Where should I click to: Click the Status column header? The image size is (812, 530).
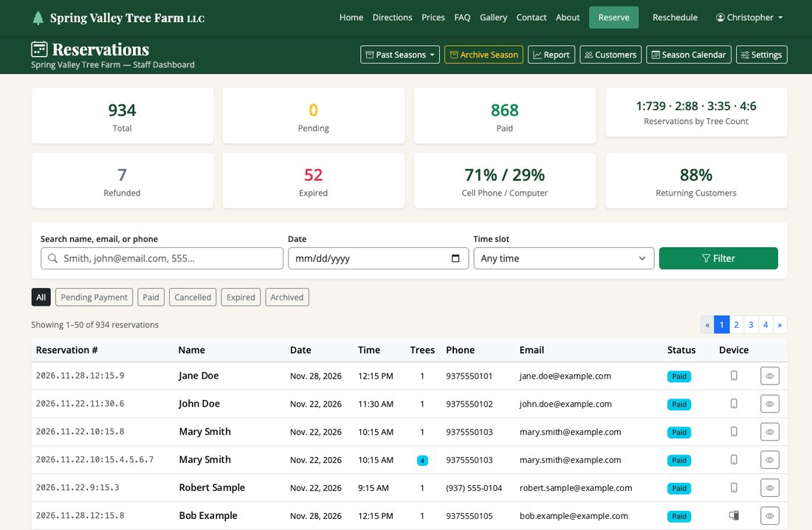(x=681, y=350)
